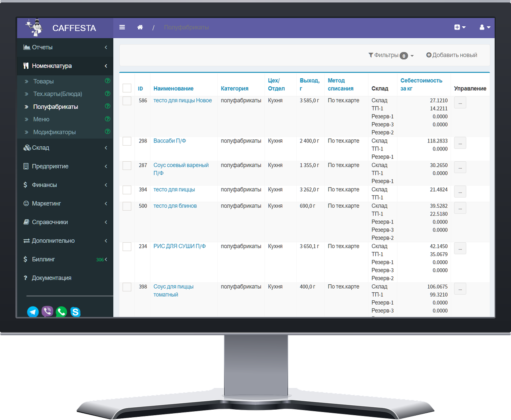This screenshot has width=511, height=420.
Task: Open the user profile menu icon
Action: (x=485, y=27)
